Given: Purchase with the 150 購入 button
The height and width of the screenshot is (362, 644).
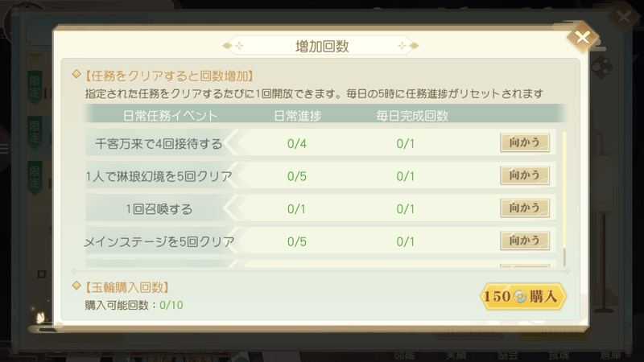Looking at the screenshot, I should [x=523, y=296].
